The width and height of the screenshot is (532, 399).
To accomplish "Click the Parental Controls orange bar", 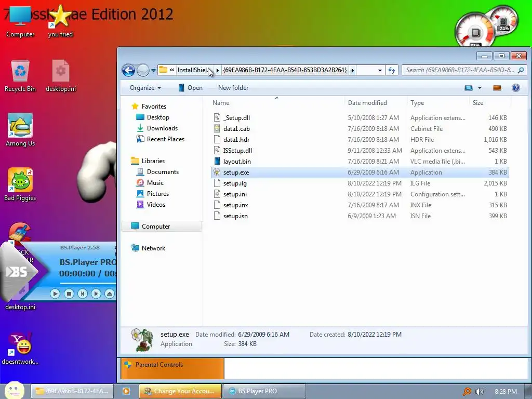I will (172, 368).
